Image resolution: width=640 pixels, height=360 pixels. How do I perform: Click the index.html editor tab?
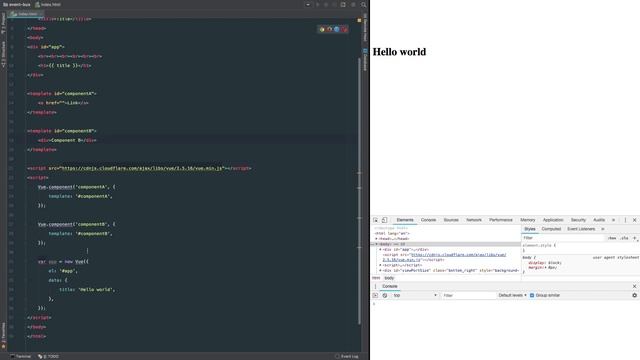tap(26, 13)
